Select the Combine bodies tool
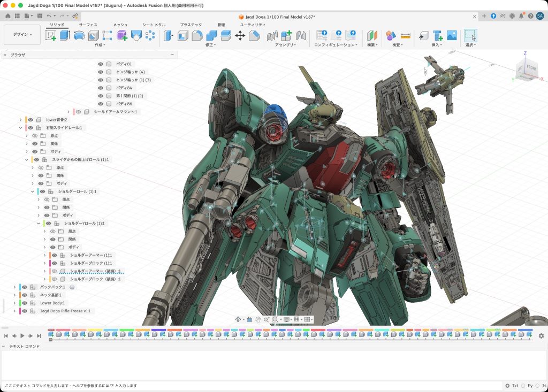The width and height of the screenshot is (548, 392). (211, 35)
